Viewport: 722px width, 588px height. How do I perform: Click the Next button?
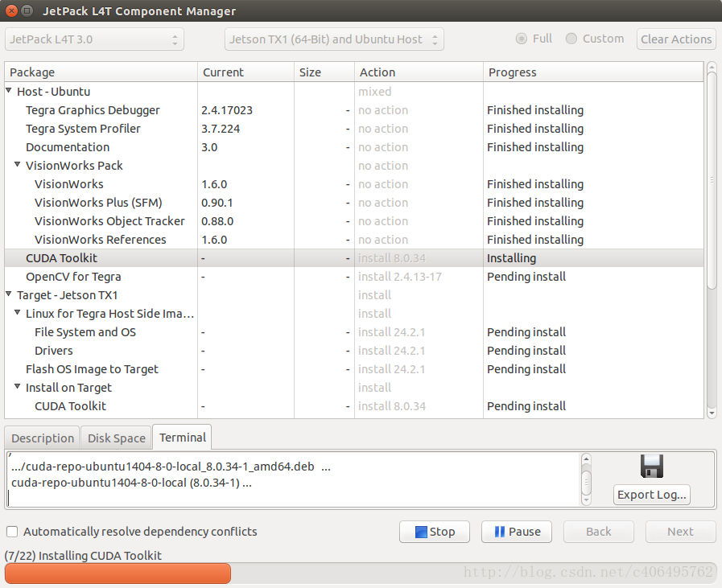(x=681, y=532)
